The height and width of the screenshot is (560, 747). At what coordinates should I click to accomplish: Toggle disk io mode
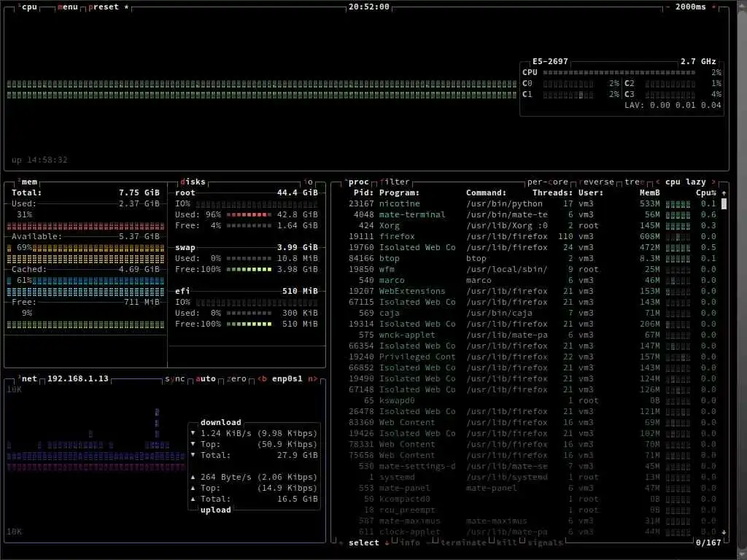[x=309, y=182]
